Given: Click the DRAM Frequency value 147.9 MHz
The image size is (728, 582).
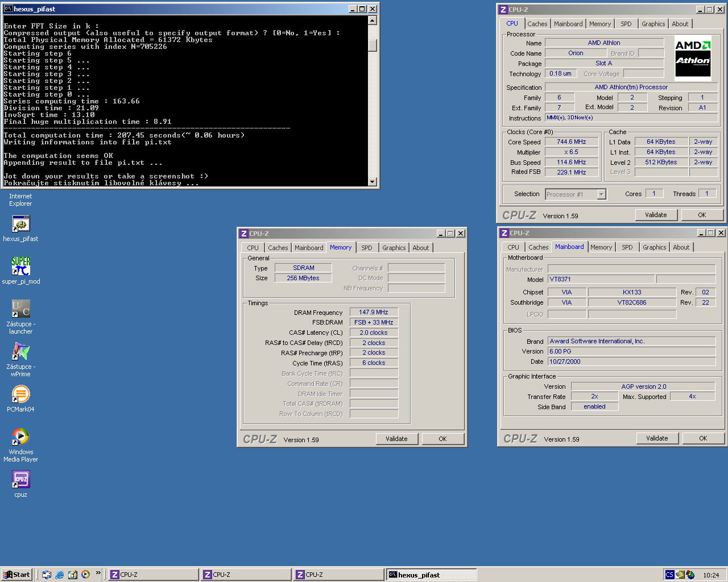Looking at the screenshot, I should point(374,312).
